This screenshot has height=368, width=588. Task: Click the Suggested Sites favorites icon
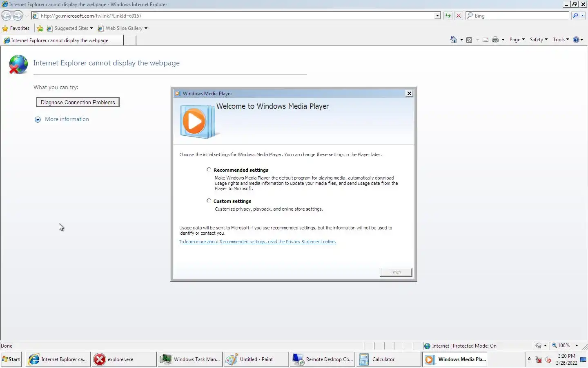coord(49,28)
